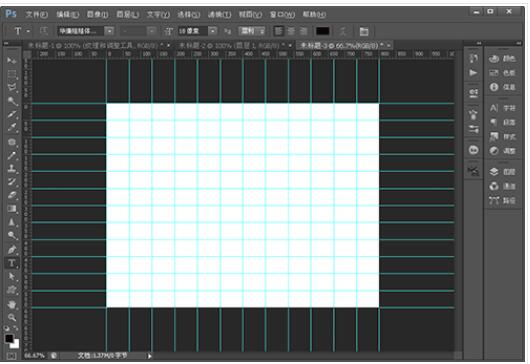
Task: Open the 图层 layers panel
Action: [502, 172]
